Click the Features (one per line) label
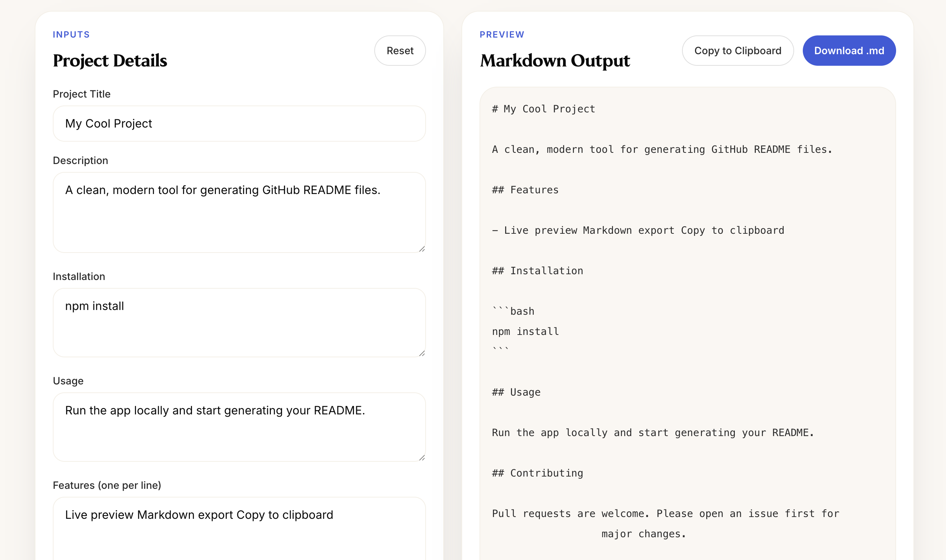 pos(107,485)
